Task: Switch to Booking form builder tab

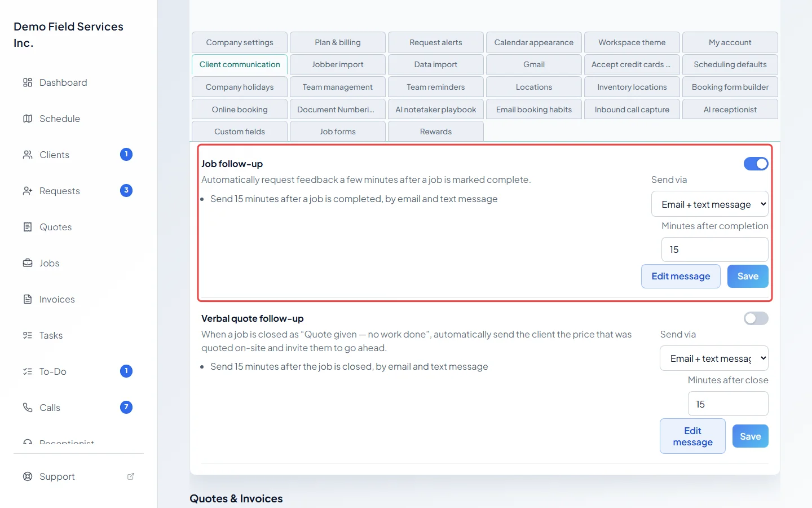Action: (730, 87)
